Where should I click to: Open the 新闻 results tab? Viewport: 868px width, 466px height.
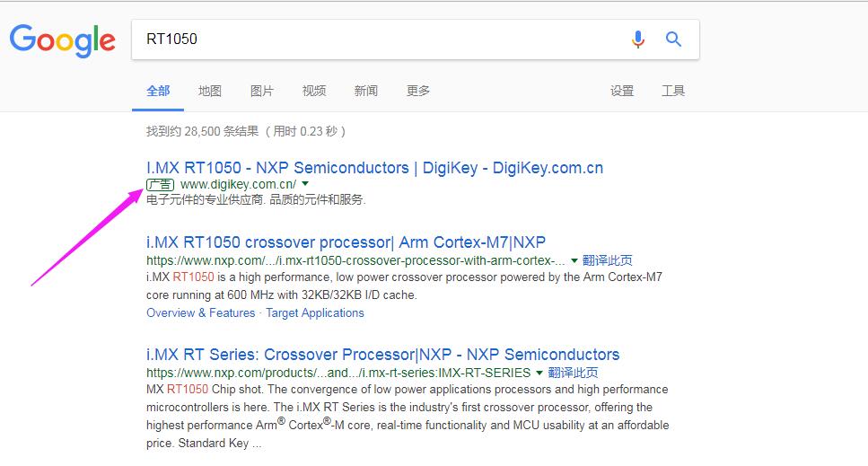coord(366,91)
